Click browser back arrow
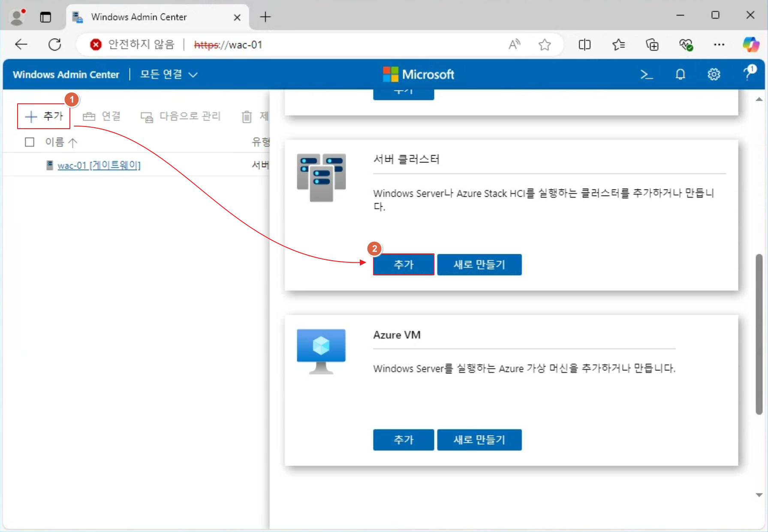 click(21, 45)
